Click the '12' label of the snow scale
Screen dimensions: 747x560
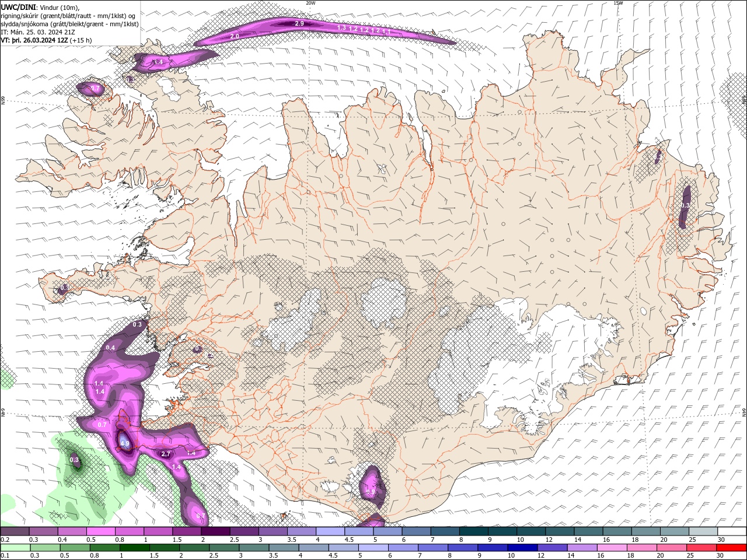click(x=549, y=540)
